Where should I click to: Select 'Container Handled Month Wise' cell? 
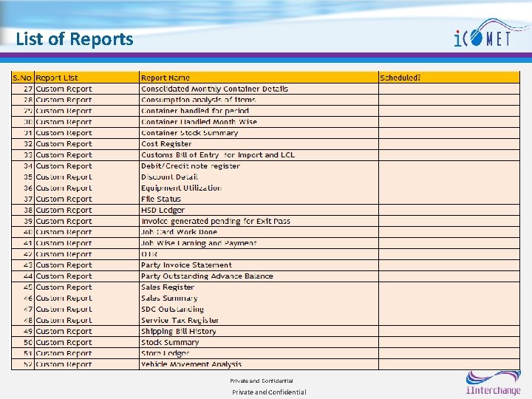(x=259, y=122)
